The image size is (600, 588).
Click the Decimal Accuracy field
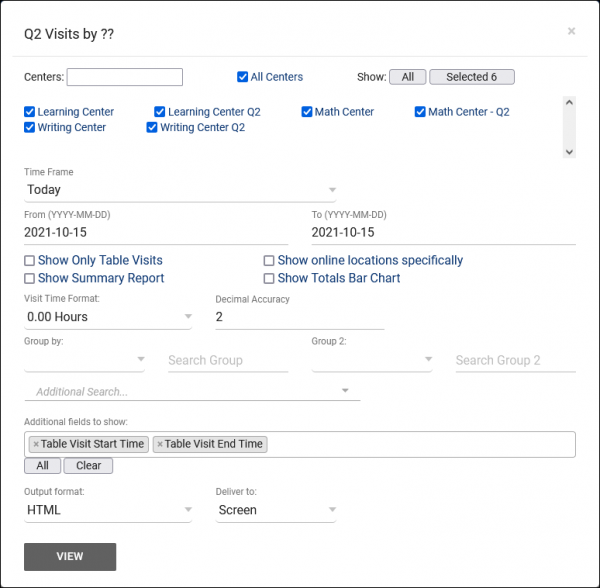299,317
